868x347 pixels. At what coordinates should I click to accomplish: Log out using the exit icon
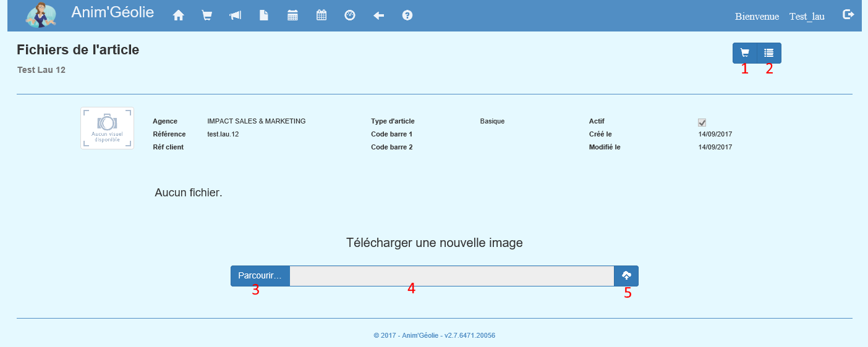tap(848, 15)
